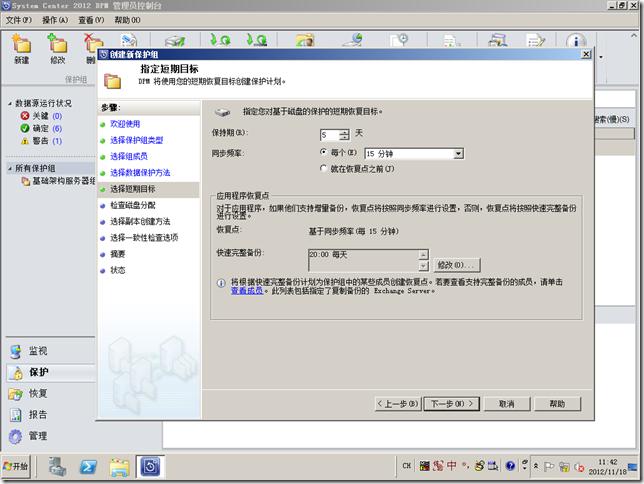This screenshot has height=484, width=644.
Task: Click the 关键 (0) critical status item
Action: [41, 116]
